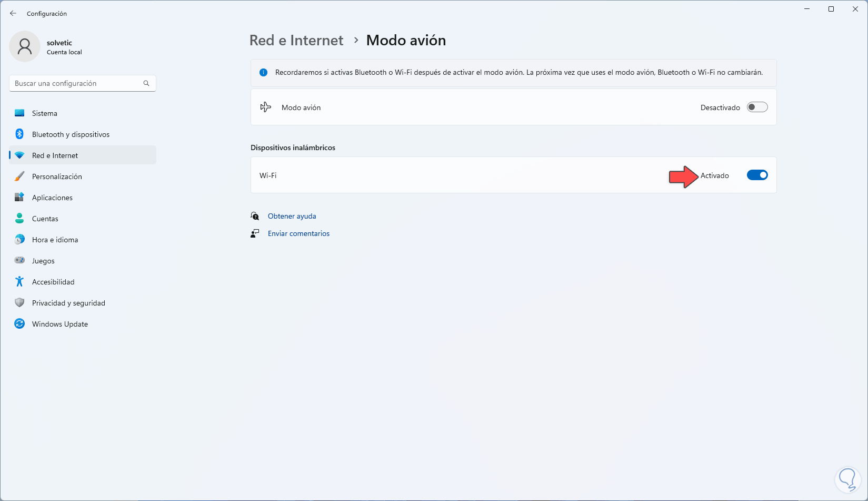Navigate back to Red e Internet breadcrumb
868x501 pixels.
296,41
